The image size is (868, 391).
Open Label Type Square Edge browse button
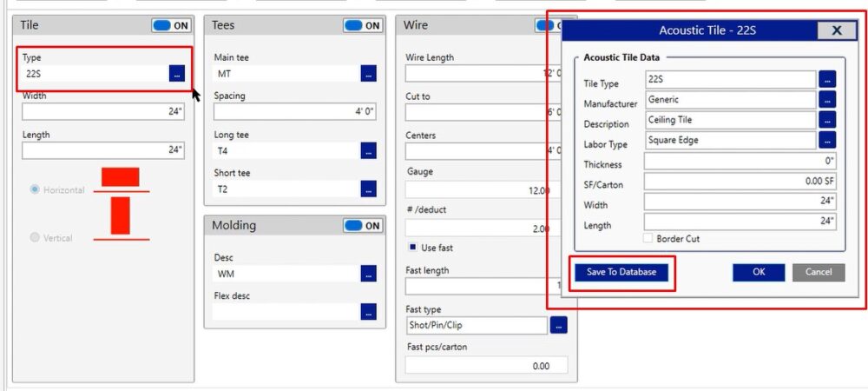[826, 140]
